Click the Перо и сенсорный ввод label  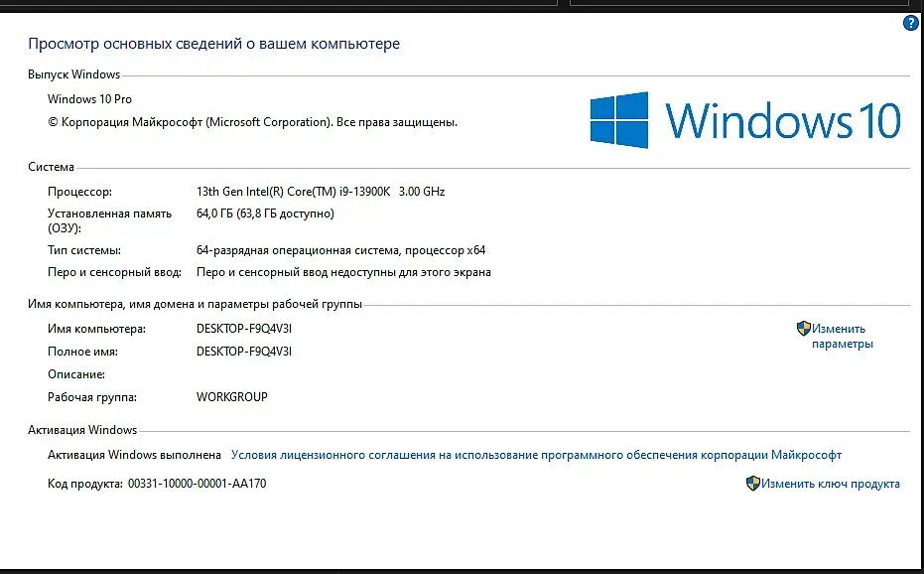[x=114, y=272]
